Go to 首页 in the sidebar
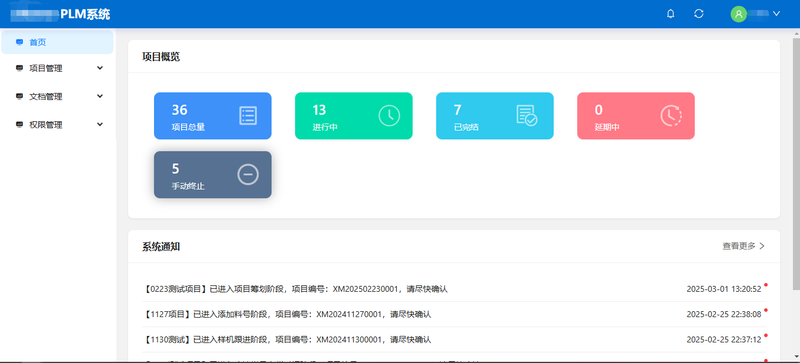Viewport: 800px width, 363px height. (57, 42)
